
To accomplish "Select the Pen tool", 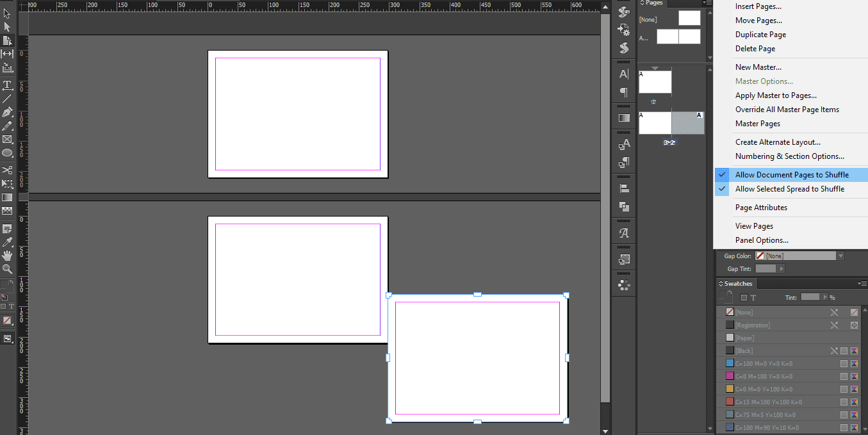I will (x=7, y=112).
